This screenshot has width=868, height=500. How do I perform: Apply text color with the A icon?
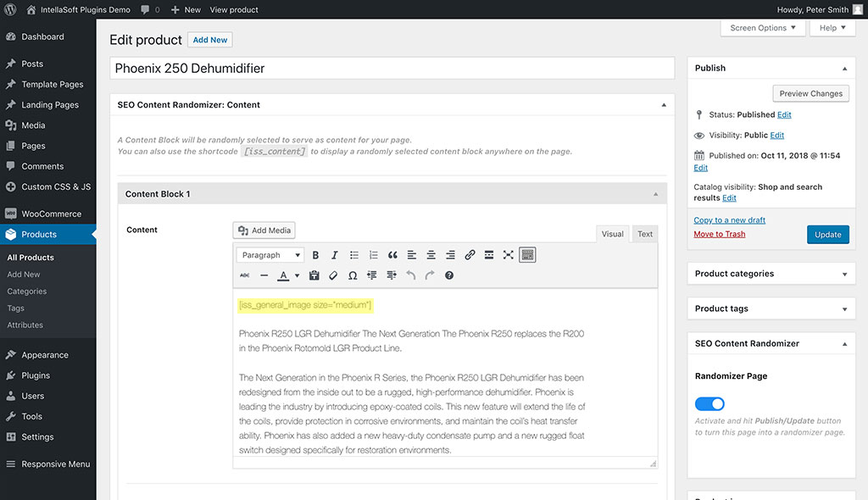coord(283,275)
